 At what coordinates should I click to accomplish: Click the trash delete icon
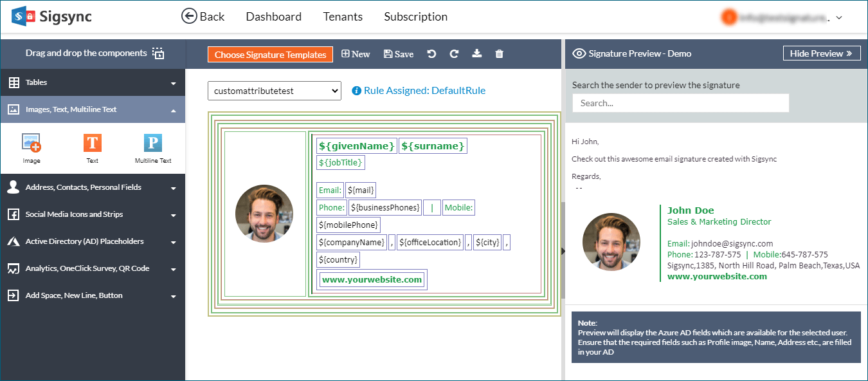coord(499,54)
